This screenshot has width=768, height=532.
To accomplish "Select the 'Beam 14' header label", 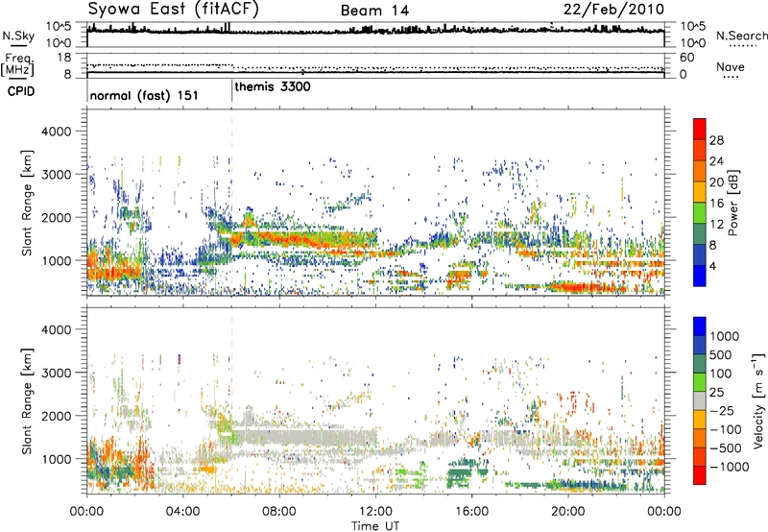I will click(x=374, y=11).
